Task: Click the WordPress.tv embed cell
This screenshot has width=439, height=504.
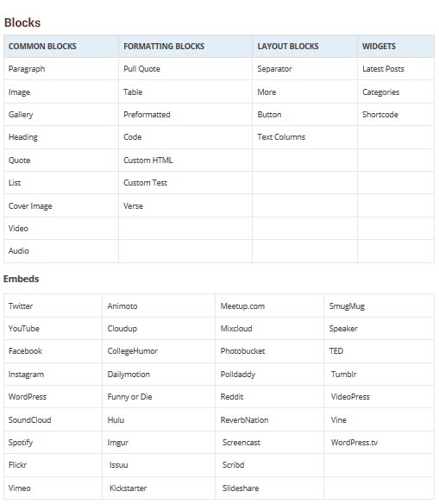Action: [x=379, y=442]
